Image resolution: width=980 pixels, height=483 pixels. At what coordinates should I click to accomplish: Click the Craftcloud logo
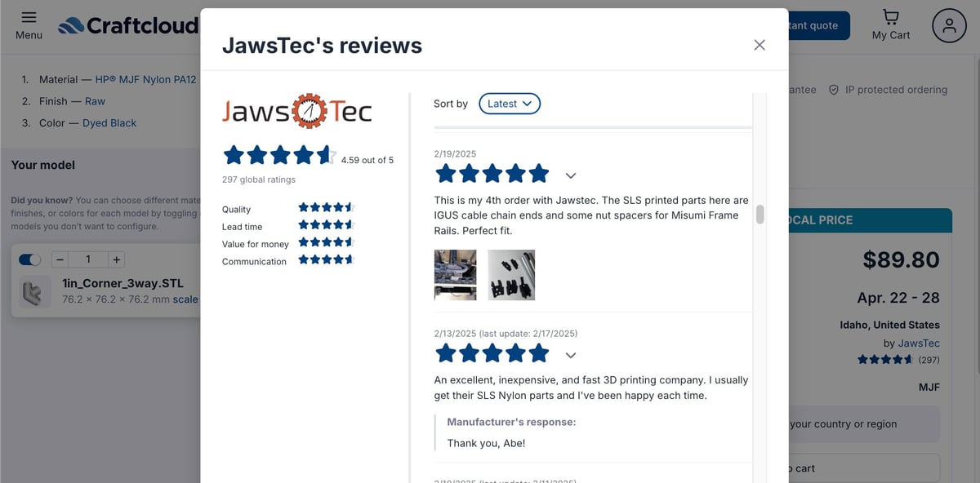[129, 26]
